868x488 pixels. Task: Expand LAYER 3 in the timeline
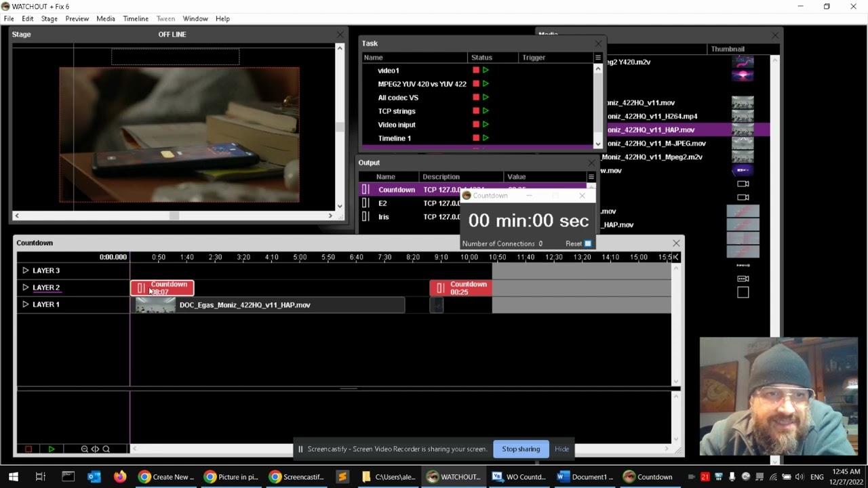pyautogui.click(x=26, y=270)
